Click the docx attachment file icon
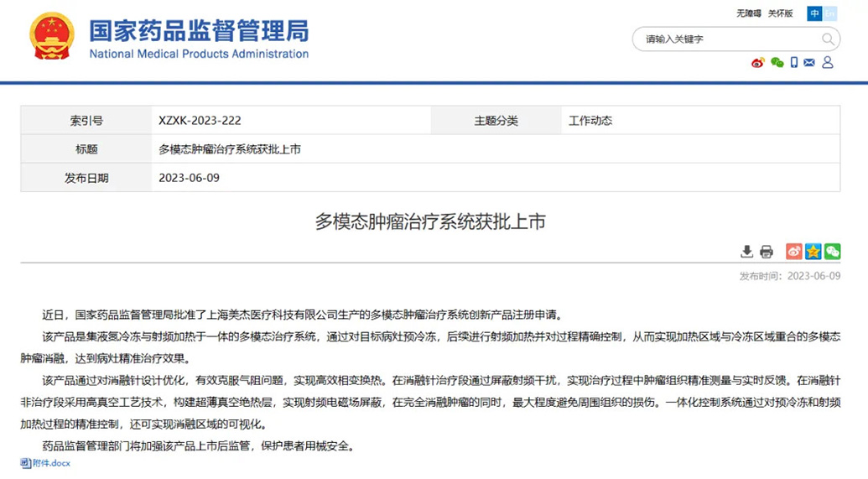868x479 pixels. pos(25,463)
